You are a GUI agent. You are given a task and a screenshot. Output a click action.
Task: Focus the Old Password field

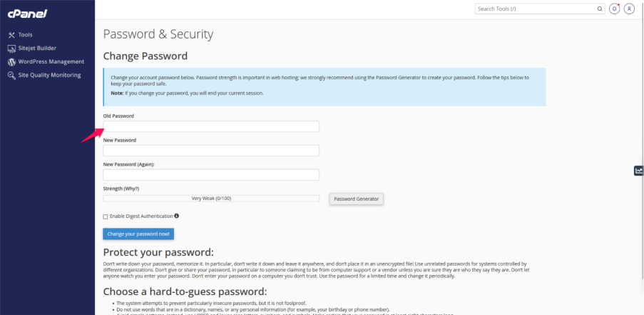211,126
